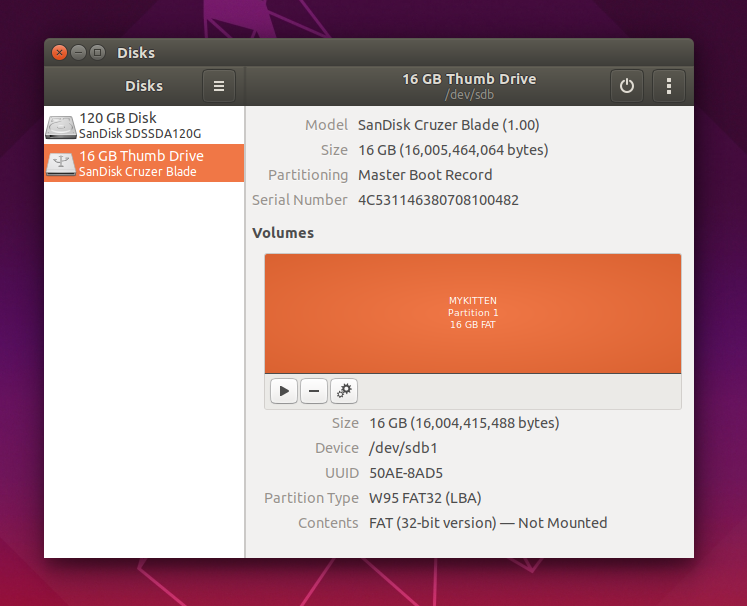This screenshot has height=606, width=747.
Task: Click the serial number 4C531146380708100482
Action: click(x=438, y=200)
